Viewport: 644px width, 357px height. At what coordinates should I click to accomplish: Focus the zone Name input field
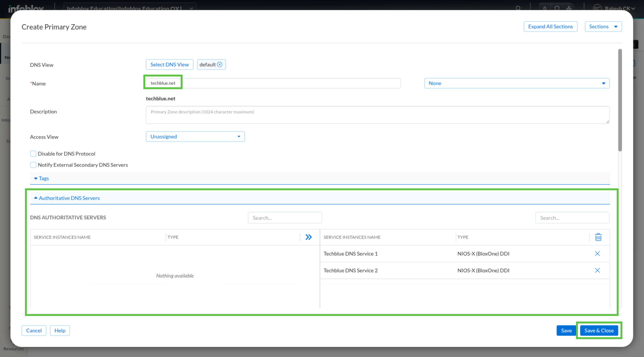[x=273, y=83]
